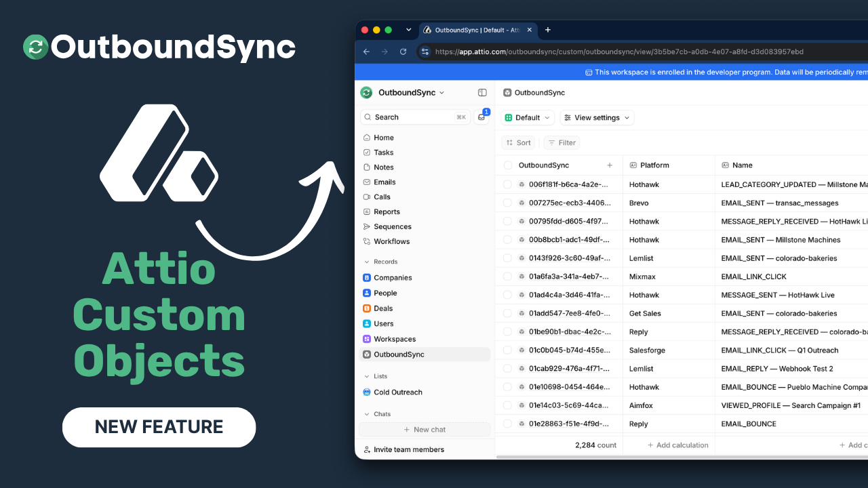Select the row 01a6fa3a-341a-4eb7
Viewport: 868px width, 488px height.
coord(508,277)
